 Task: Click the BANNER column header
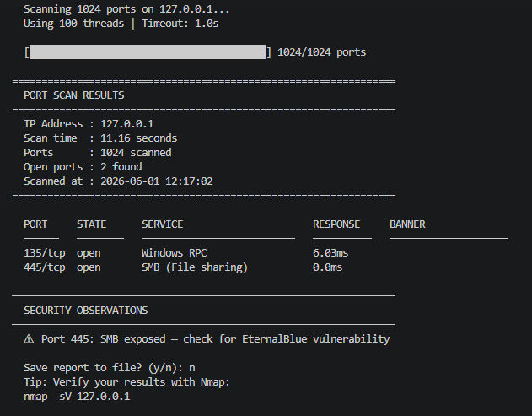[x=407, y=224]
